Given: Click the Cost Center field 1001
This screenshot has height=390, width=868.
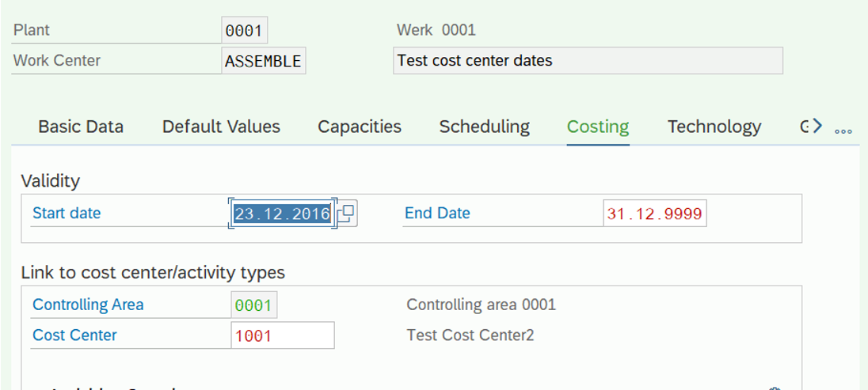Looking at the screenshot, I should click(x=283, y=335).
